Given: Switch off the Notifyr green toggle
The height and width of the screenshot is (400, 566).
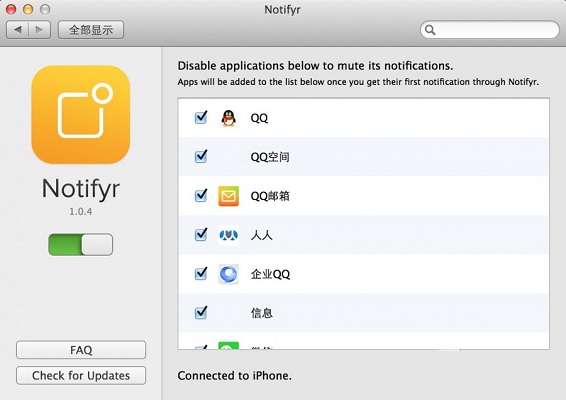Looking at the screenshot, I should pos(80,244).
